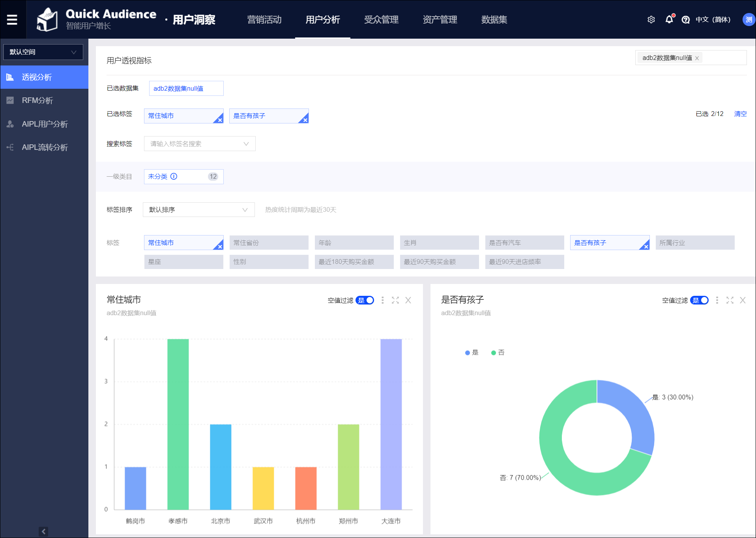The height and width of the screenshot is (538, 756).
Task: Click the 否 legend color dot
Action: (x=494, y=353)
